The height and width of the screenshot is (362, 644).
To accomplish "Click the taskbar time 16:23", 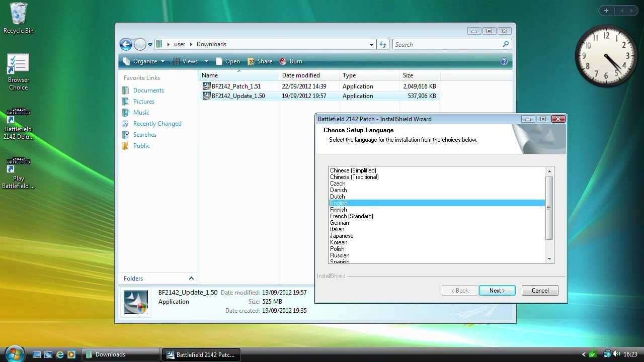I will (x=630, y=354).
